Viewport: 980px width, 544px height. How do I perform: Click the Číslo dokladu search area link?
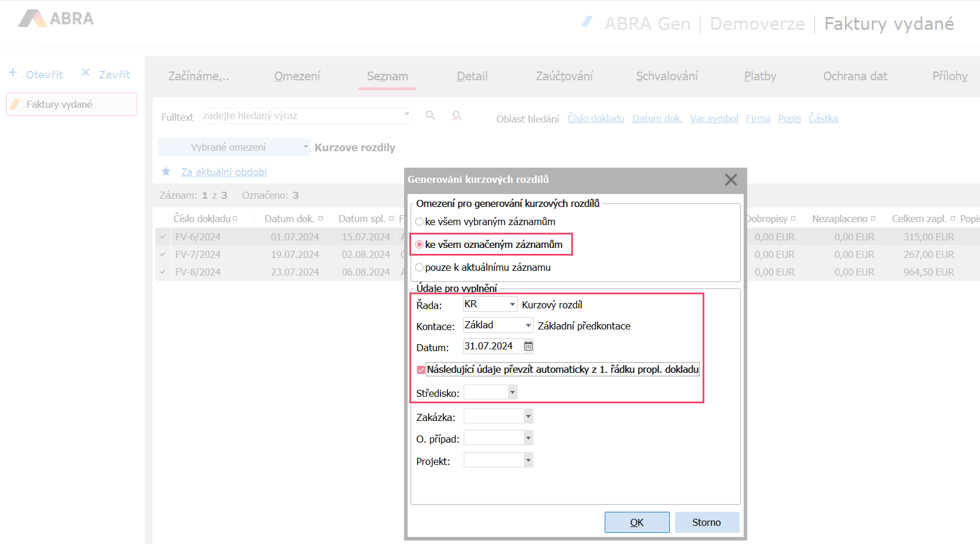[595, 118]
